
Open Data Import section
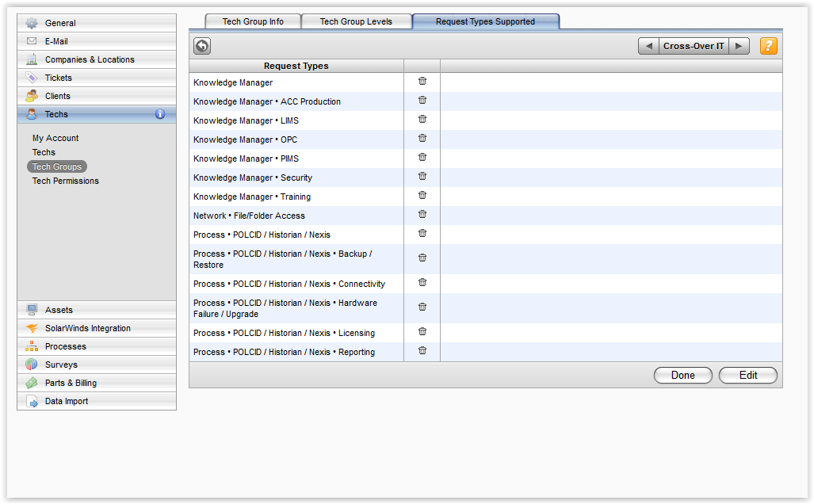[97, 401]
